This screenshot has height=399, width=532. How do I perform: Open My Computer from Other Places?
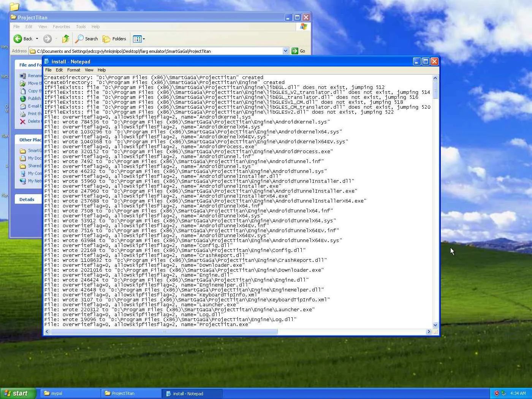pos(30,173)
